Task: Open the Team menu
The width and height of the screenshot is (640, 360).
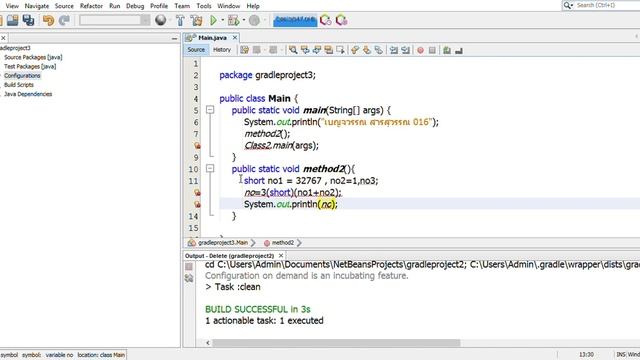Action: pos(182,6)
